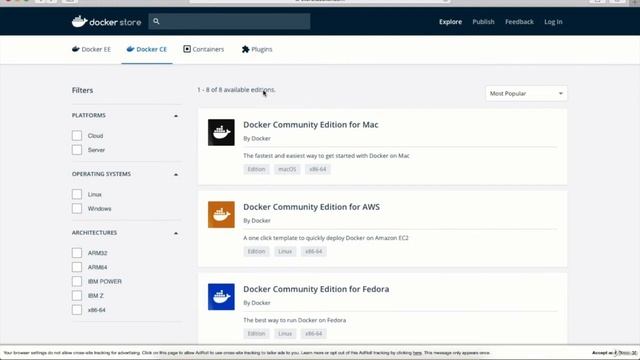Click '1 - 8 of 8 available editions' text
640x360 pixels.
236,90
